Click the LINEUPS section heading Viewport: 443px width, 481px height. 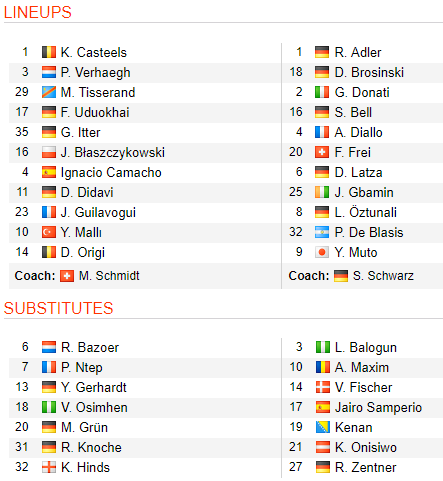coord(38,12)
